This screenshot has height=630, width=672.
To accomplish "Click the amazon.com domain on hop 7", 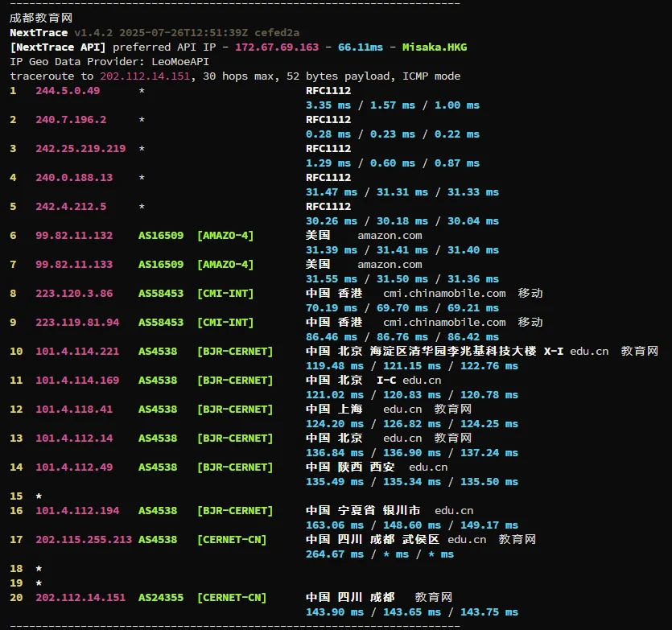I will 390,265.
